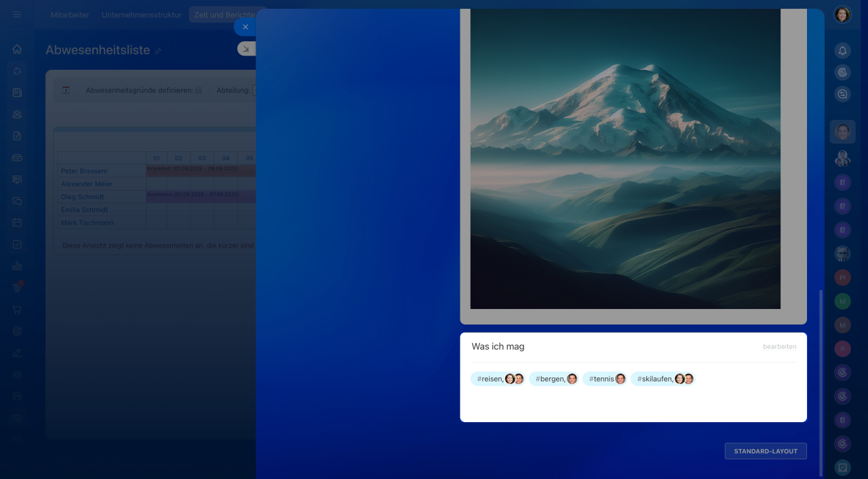Screen dimensions: 868x479
Task: Click the slider panel vertical scrollbar
Action: (821, 383)
